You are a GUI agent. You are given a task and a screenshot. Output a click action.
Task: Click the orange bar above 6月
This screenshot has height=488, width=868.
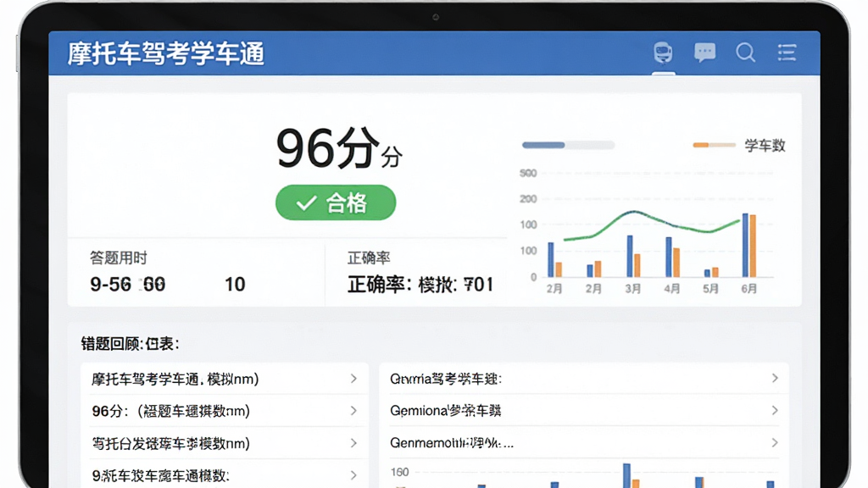[753, 246]
